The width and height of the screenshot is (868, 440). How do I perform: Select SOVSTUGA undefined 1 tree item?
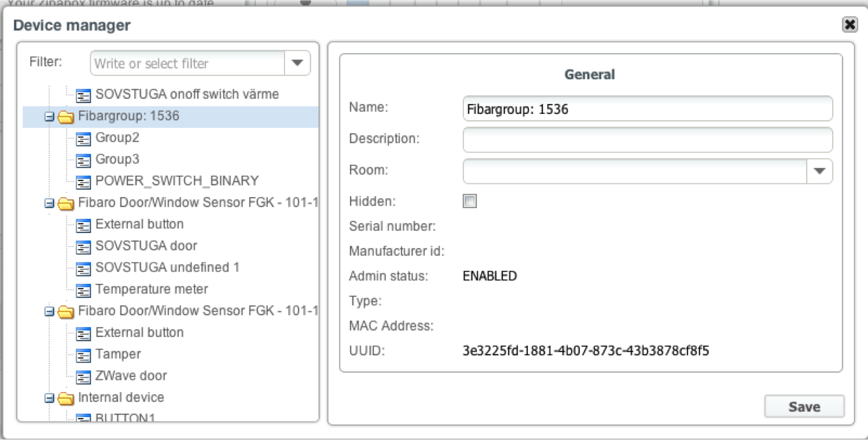click(x=167, y=267)
